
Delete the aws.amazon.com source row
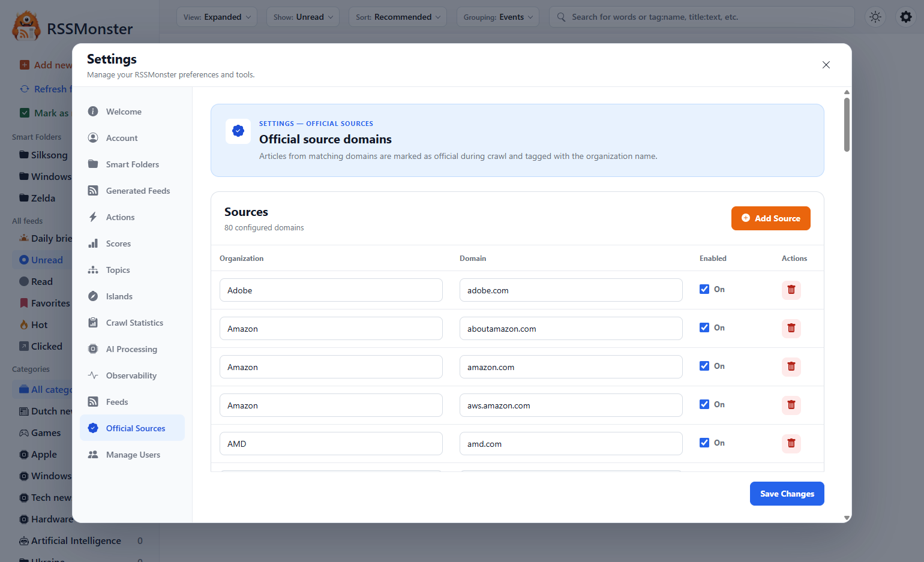[791, 405]
